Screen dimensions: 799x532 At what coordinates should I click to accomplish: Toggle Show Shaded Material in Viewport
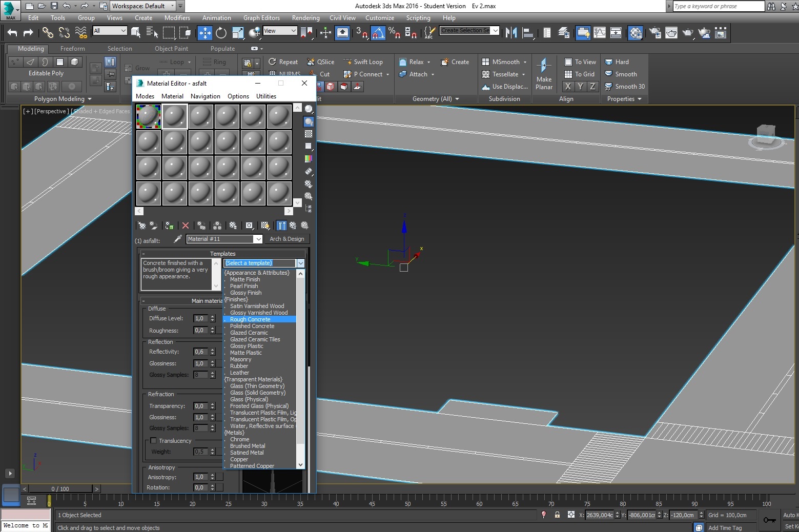click(264, 226)
